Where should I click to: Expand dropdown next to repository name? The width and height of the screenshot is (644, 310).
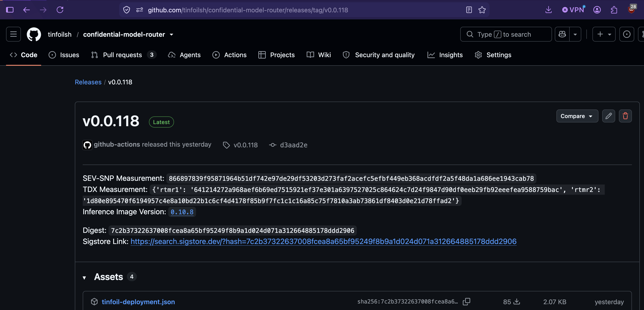point(171,34)
